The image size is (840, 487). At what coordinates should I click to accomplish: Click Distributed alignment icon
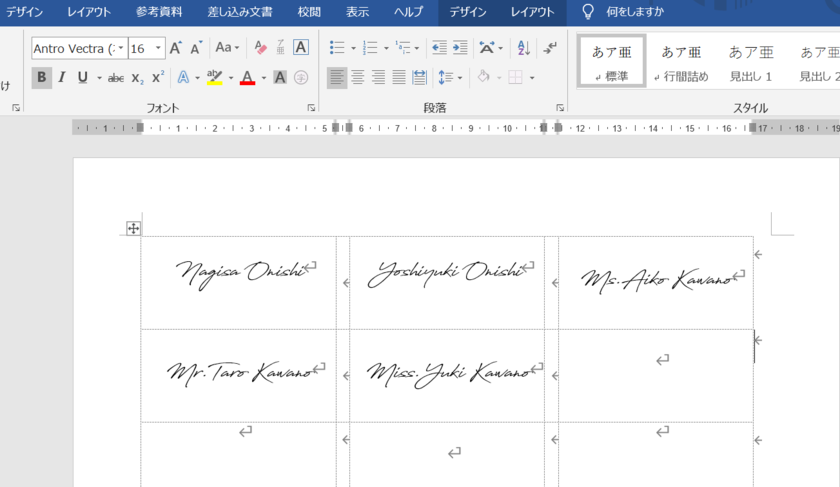click(419, 78)
